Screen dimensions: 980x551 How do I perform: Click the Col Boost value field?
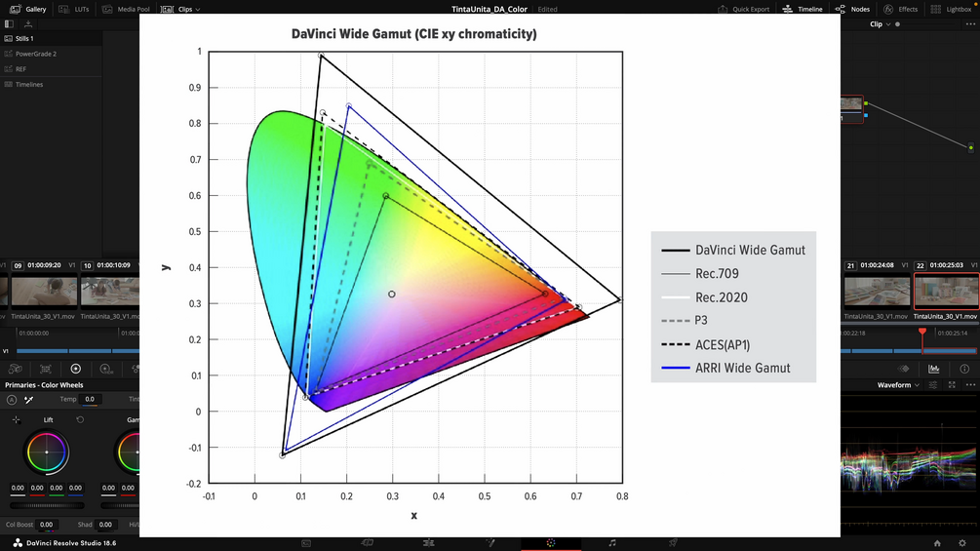coord(47,525)
